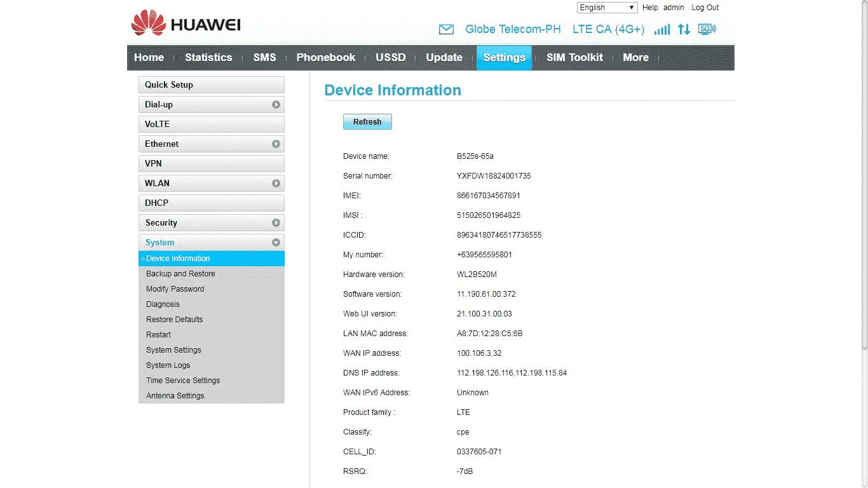Open the Update tab
The width and height of the screenshot is (868, 488).
pyautogui.click(x=444, y=57)
